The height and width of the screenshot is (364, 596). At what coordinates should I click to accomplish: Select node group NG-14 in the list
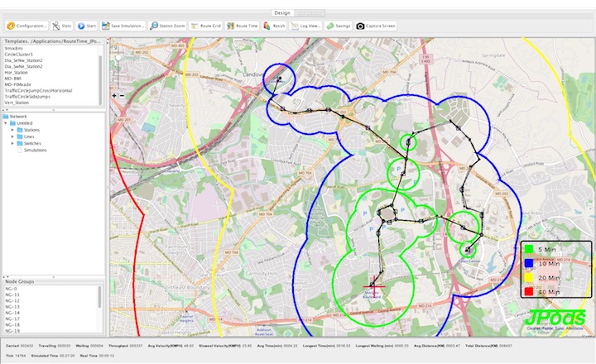[12, 313]
